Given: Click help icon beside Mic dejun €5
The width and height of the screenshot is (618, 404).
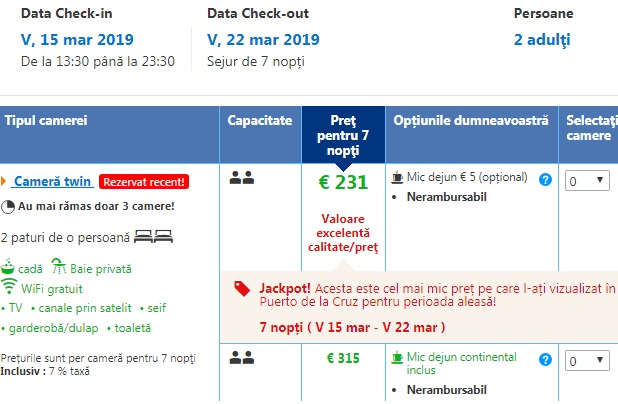Looking at the screenshot, I should 545,179.
